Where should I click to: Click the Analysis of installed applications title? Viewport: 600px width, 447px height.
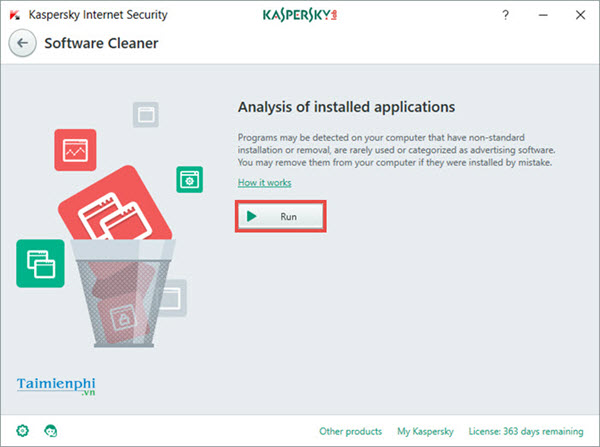346,107
